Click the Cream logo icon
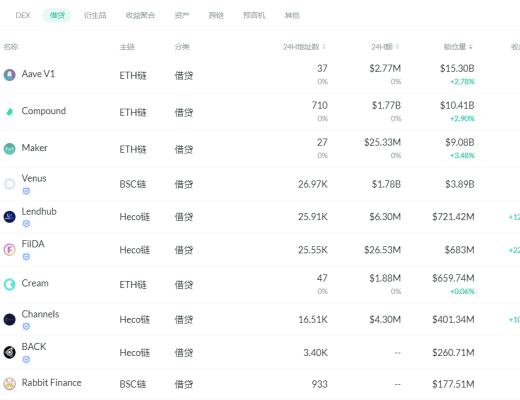 point(9,284)
